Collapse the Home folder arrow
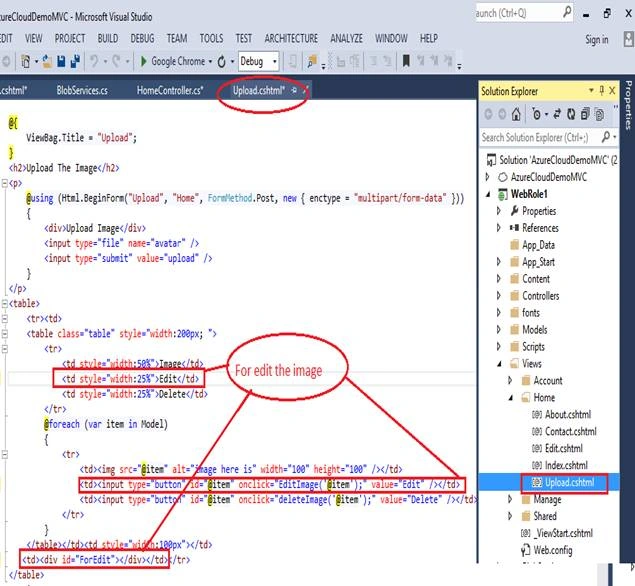This screenshot has height=586, width=635. [x=511, y=398]
